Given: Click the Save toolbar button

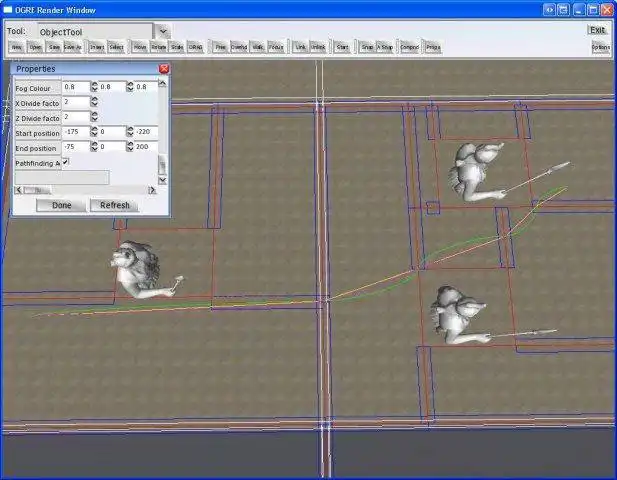Looking at the screenshot, I should (x=54, y=47).
